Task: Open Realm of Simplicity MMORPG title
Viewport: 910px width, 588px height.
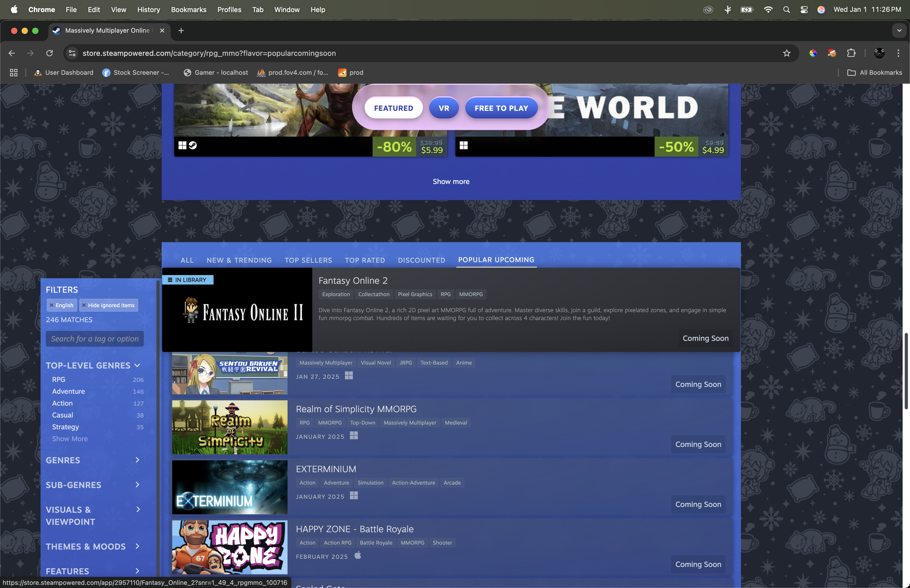Action: click(x=356, y=409)
